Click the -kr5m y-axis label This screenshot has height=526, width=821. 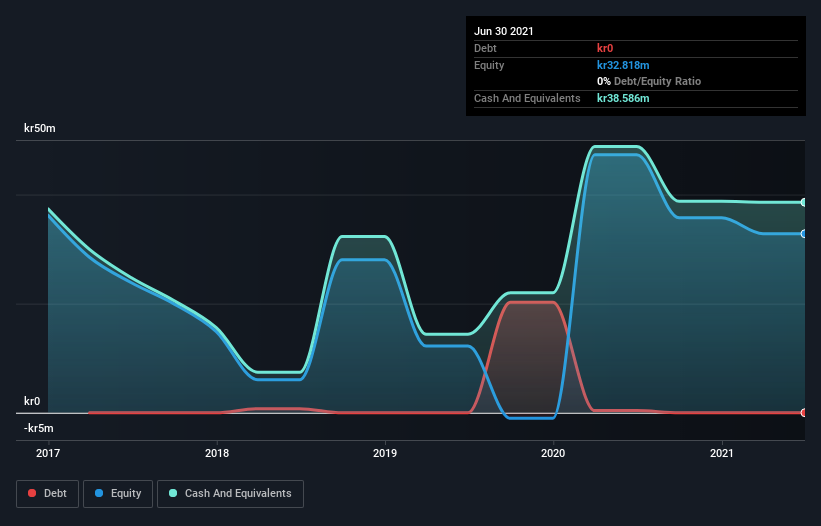coord(39,428)
